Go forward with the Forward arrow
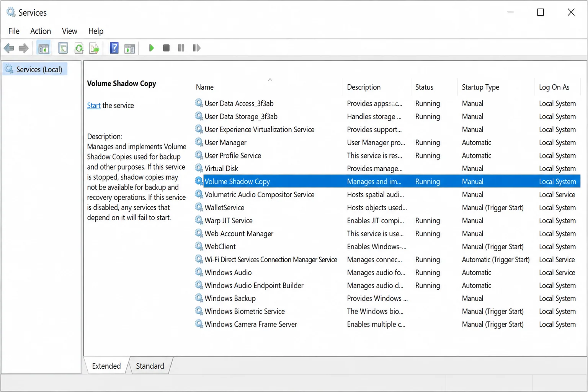The width and height of the screenshot is (588, 392). (24, 48)
